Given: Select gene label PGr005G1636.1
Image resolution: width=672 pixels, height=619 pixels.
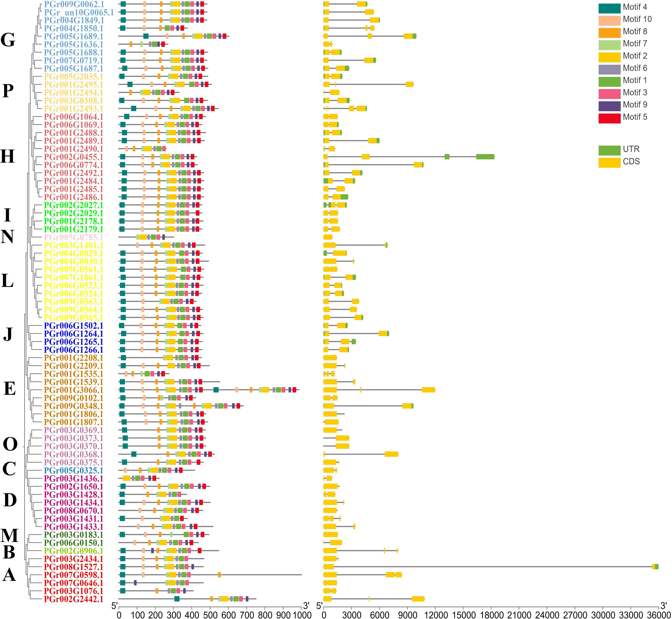Looking at the screenshot, I should (x=74, y=45).
